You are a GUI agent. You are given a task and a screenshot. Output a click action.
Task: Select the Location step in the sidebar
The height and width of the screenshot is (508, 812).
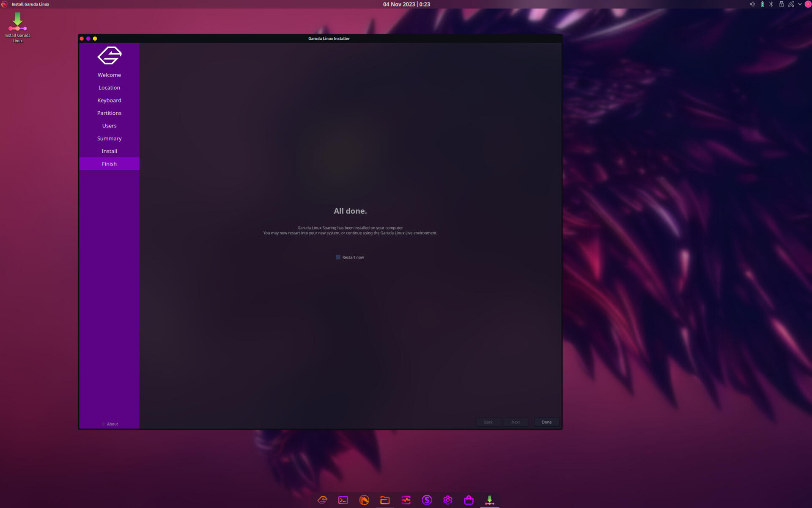[x=109, y=88]
